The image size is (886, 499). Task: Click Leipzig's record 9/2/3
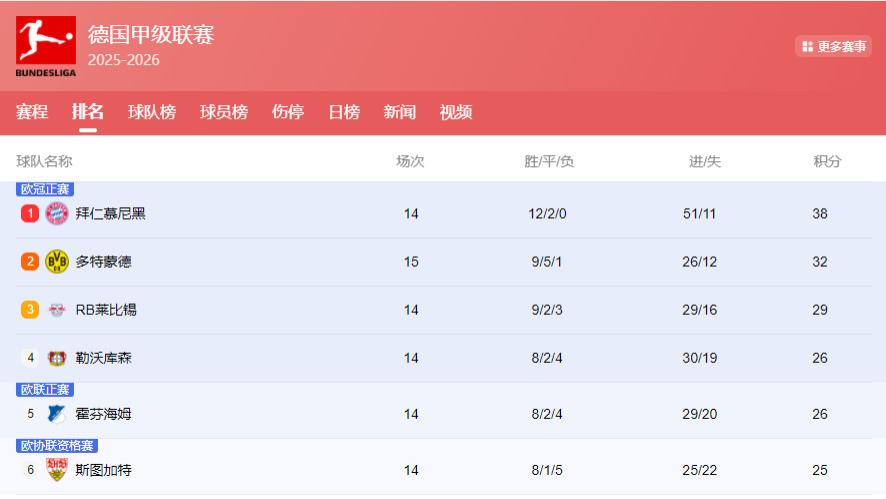(547, 310)
